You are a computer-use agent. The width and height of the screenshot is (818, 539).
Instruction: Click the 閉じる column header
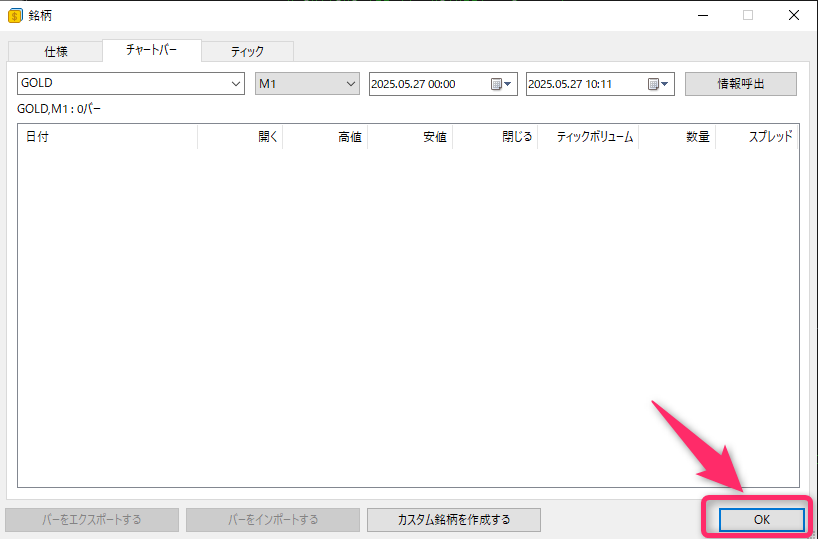click(x=495, y=137)
